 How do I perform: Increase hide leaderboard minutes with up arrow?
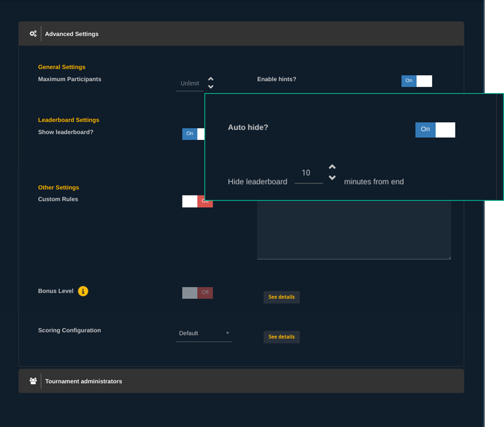point(332,167)
